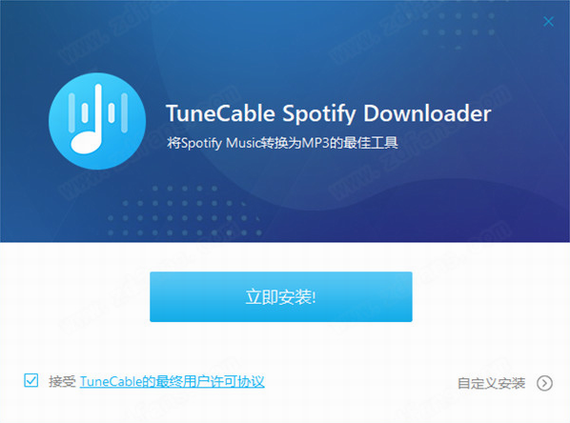
Task: Close the installer with the X icon
Action: 548,22
